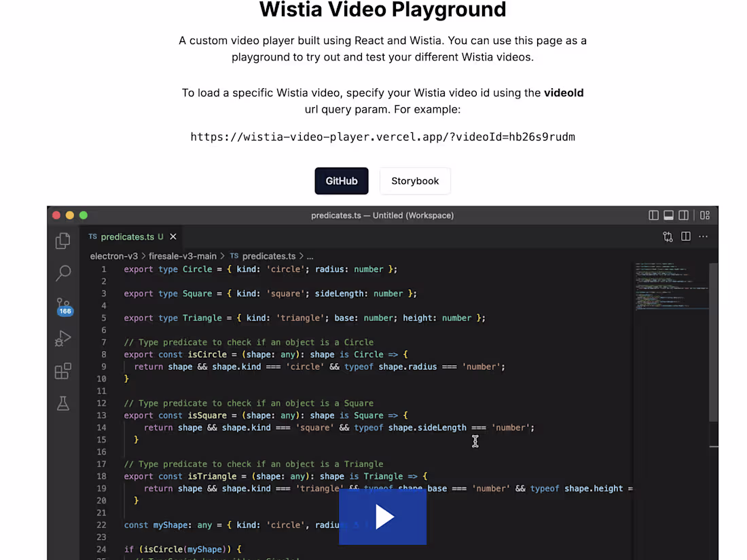Click the Open Changes icon above editor

point(668,236)
